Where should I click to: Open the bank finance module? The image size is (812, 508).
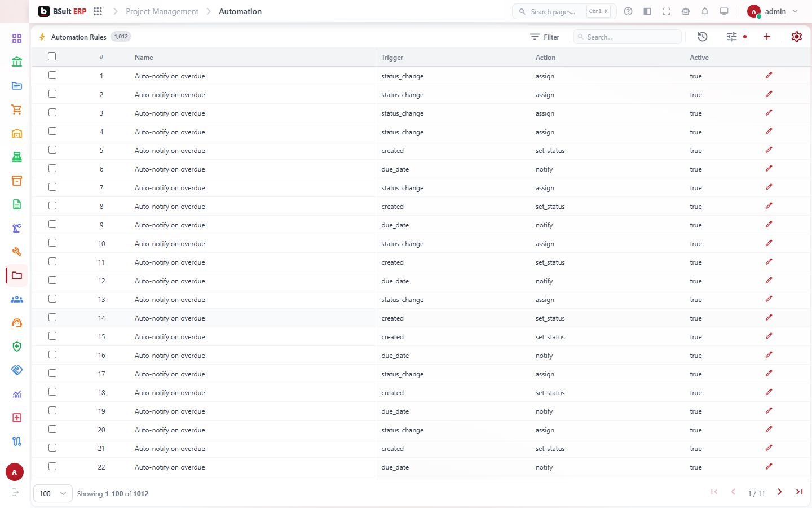(x=17, y=62)
